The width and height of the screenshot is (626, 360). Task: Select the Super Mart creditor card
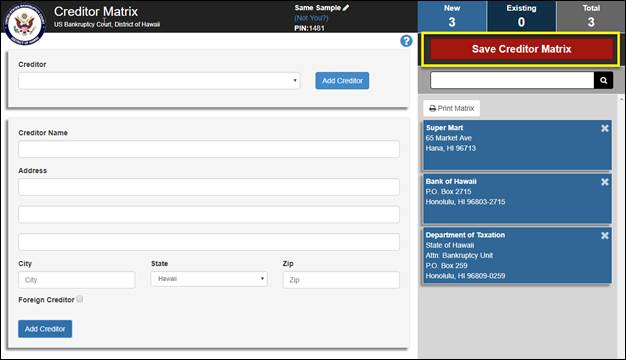click(517, 145)
